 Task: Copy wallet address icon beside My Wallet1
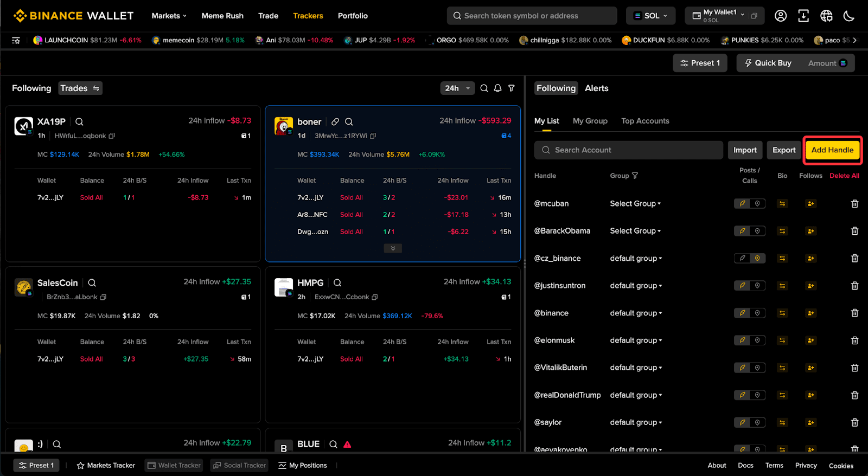(x=754, y=16)
